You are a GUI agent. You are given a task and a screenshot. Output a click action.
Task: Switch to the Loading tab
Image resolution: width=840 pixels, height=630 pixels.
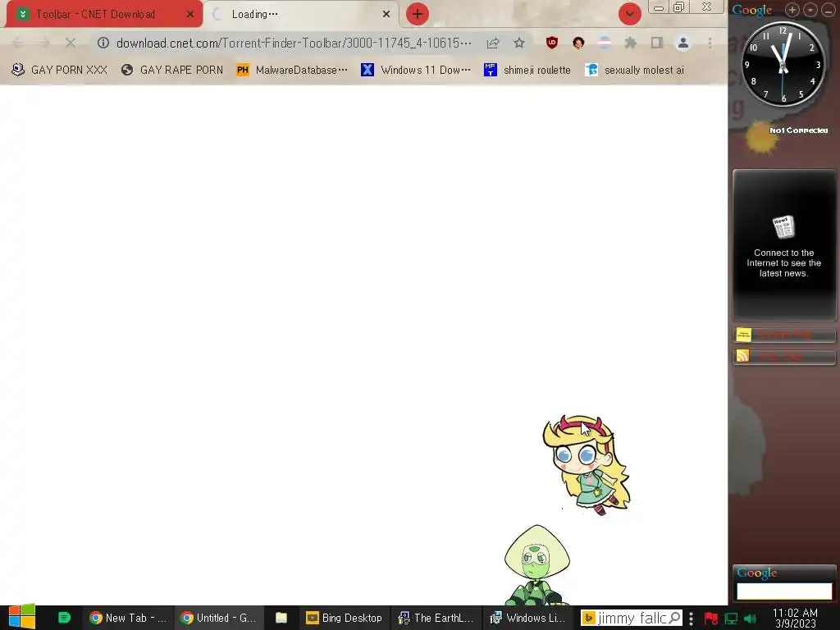click(x=300, y=15)
